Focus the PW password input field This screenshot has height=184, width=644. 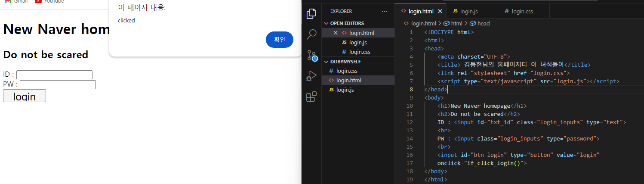coord(58,84)
